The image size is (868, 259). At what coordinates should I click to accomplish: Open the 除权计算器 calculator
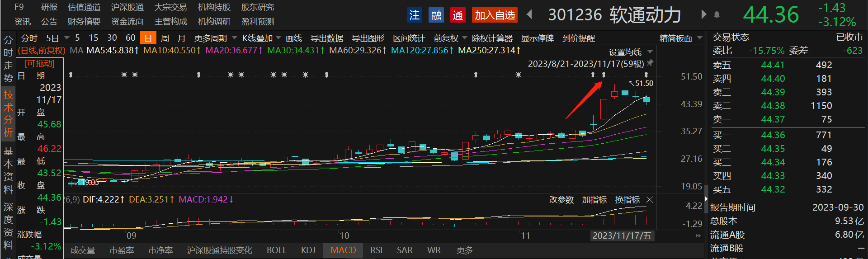[x=492, y=38]
